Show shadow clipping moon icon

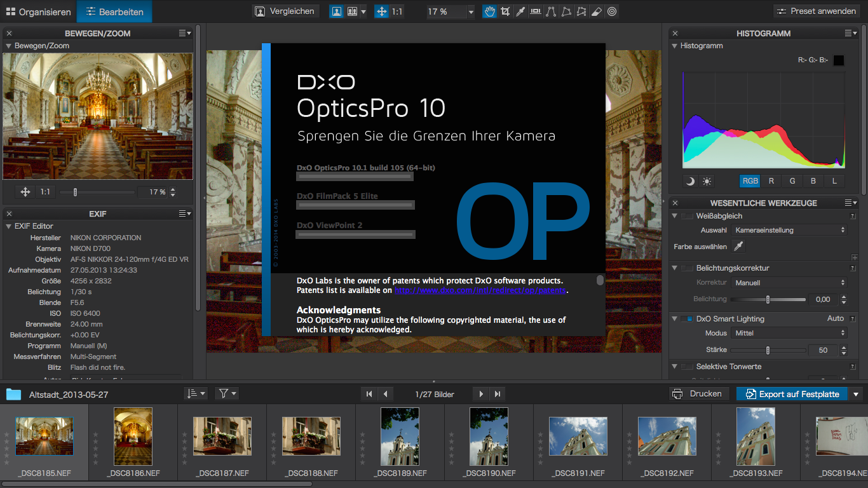(x=690, y=181)
